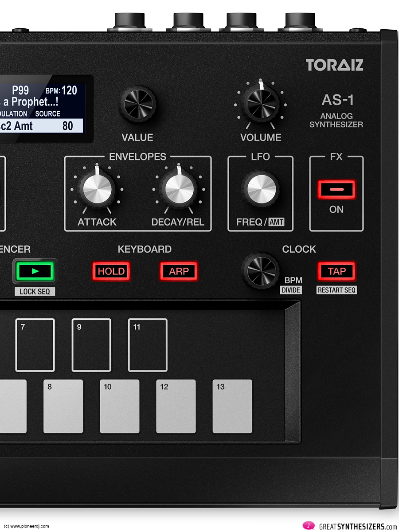Click the KEYBOARD section label
399x532 pixels.
(145, 249)
